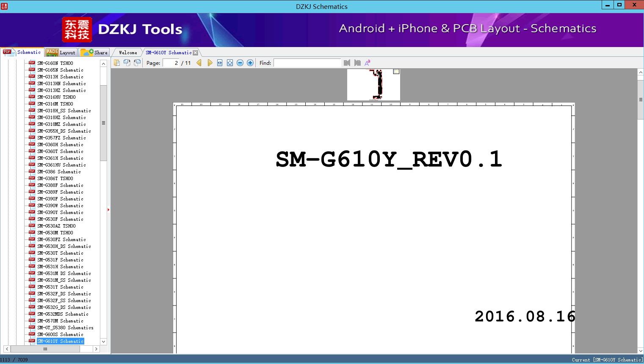Open the Welcome document tab
Image resolution: width=644 pixels, height=364 pixels.
(128, 53)
